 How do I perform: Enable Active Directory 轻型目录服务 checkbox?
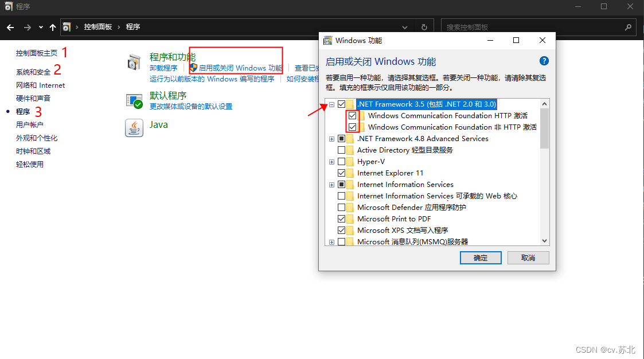pos(341,150)
